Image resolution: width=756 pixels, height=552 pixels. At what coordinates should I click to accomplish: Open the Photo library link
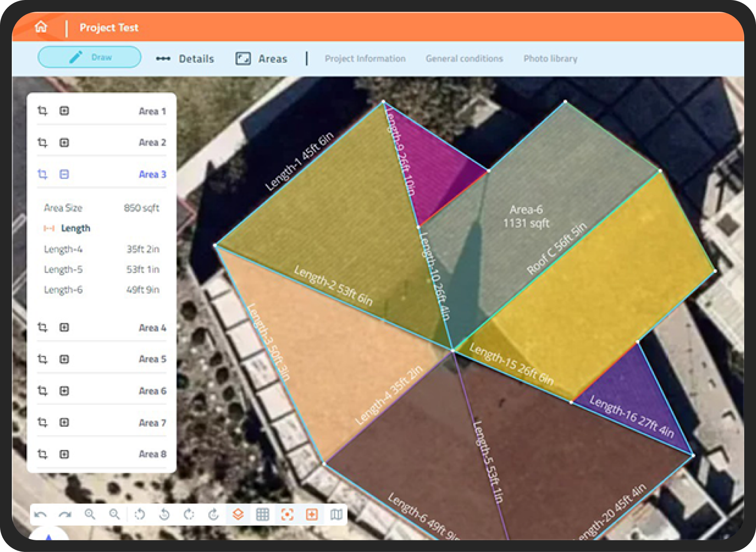tap(550, 59)
